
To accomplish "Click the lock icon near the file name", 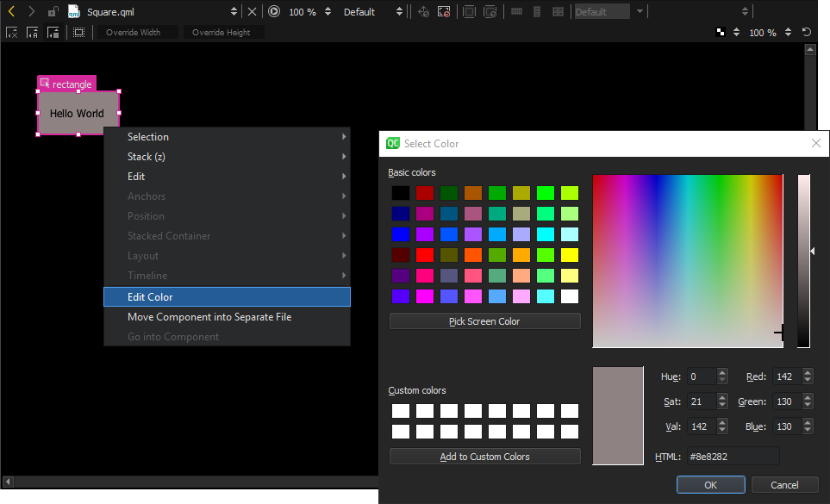I will click(x=53, y=9).
